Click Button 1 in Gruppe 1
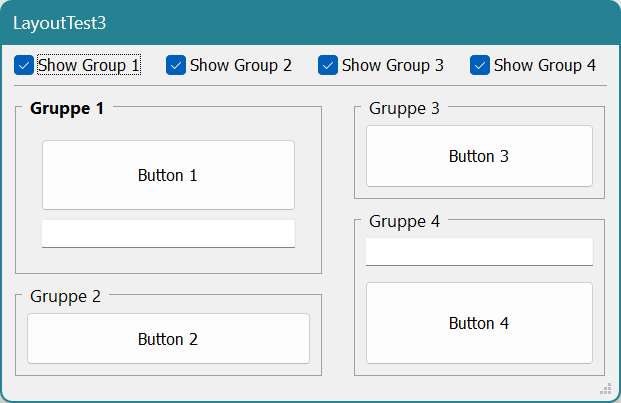 coord(168,175)
